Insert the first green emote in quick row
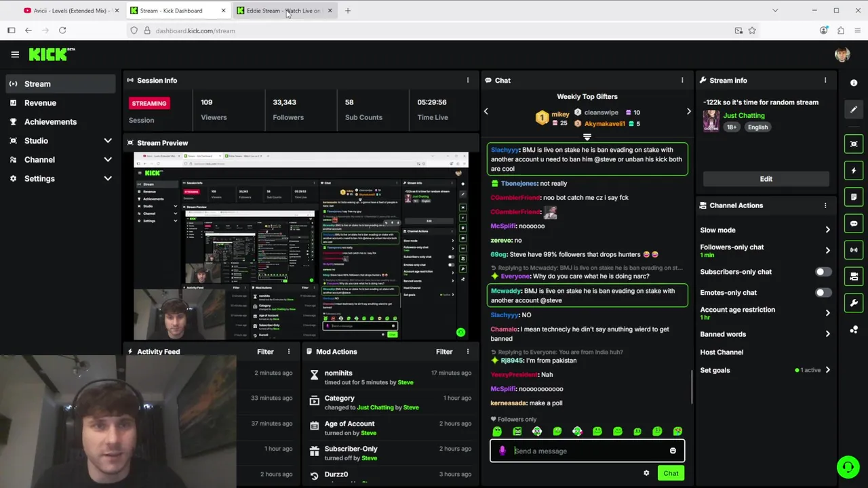Image resolution: width=868 pixels, height=488 pixels. (x=497, y=432)
